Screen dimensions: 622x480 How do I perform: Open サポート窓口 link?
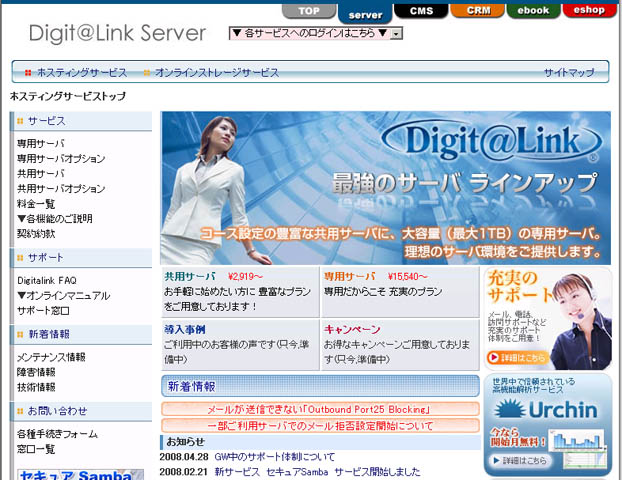click(43, 311)
